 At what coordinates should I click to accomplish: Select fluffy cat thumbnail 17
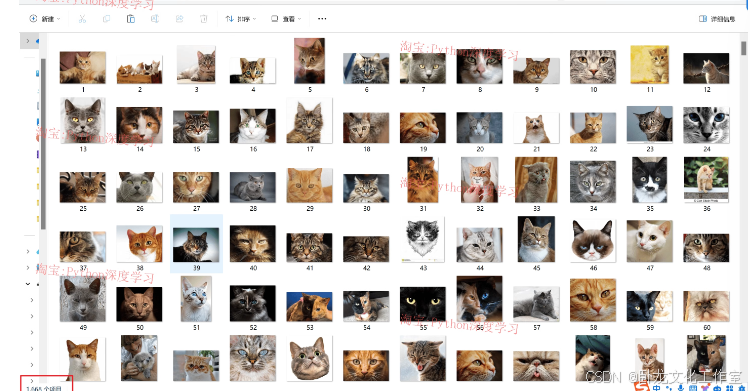pos(309,120)
